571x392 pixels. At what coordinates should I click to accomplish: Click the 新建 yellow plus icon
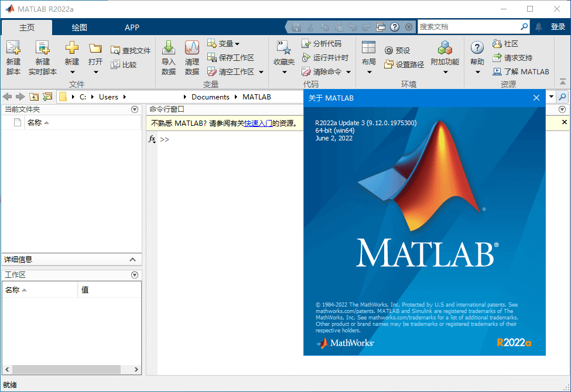click(x=71, y=48)
